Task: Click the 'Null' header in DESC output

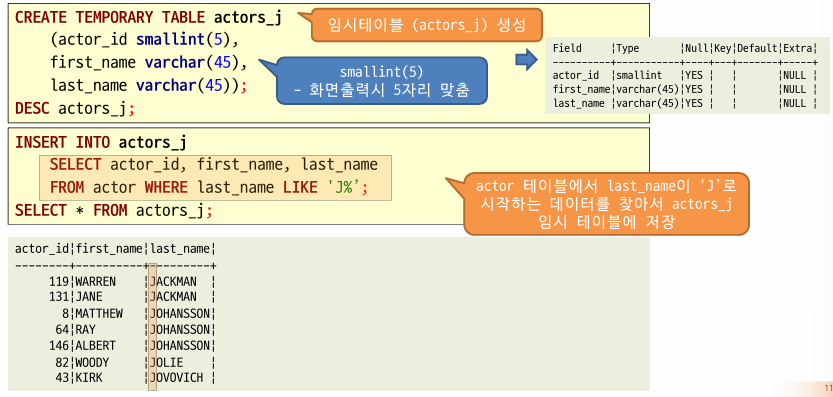Action: point(695,48)
